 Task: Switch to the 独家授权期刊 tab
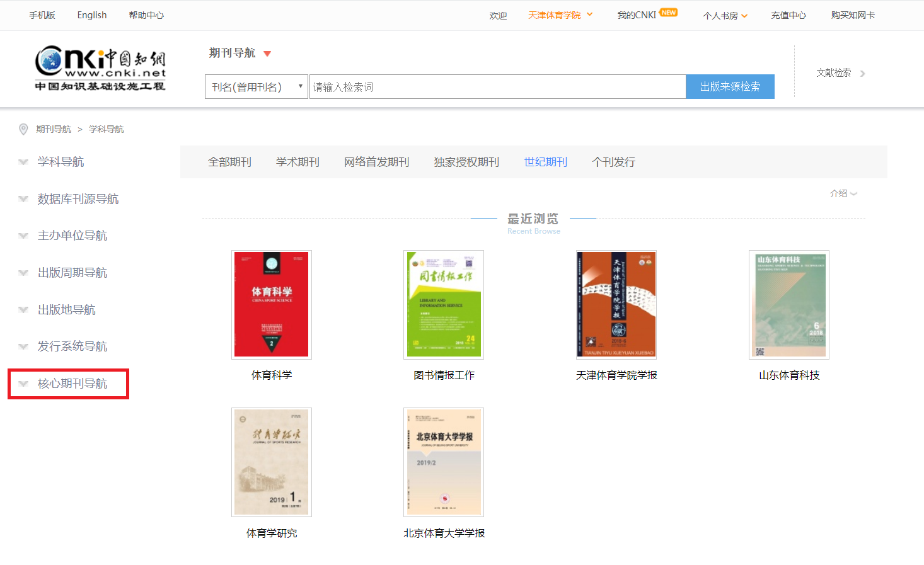(x=466, y=163)
